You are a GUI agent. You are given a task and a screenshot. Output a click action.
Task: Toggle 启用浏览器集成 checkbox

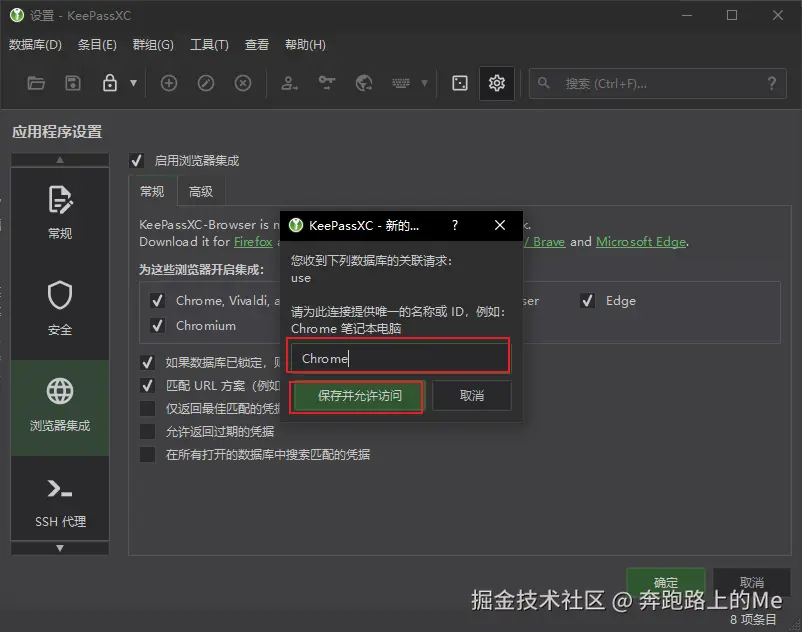click(x=137, y=161)
